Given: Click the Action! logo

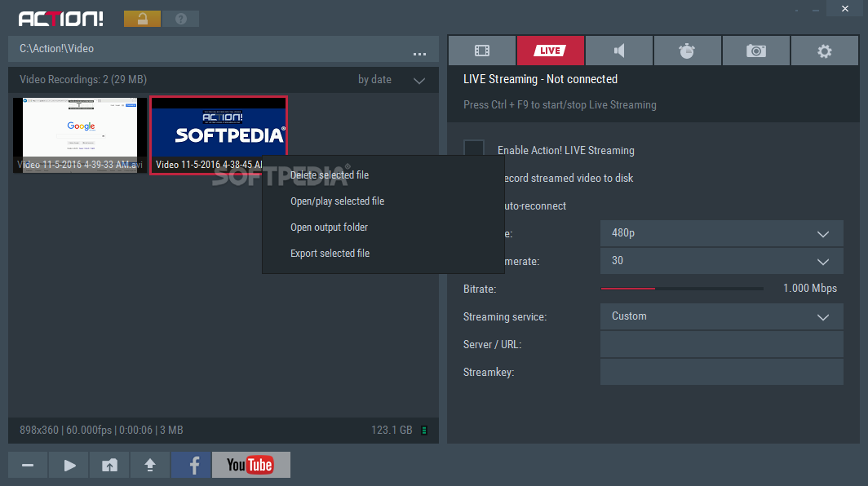Looking at the screenshot, I should pos(61,19).
